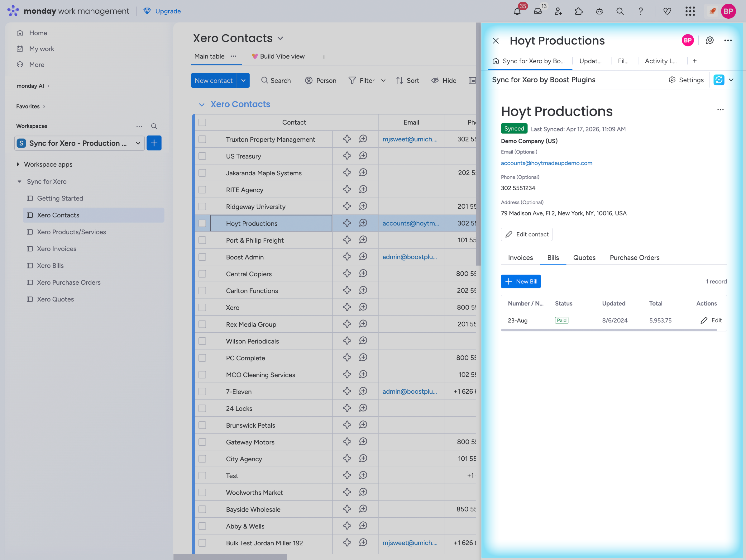Open the apps marketplace puzzle icon
Screen dimensions: 746x560
pos(579,12)
